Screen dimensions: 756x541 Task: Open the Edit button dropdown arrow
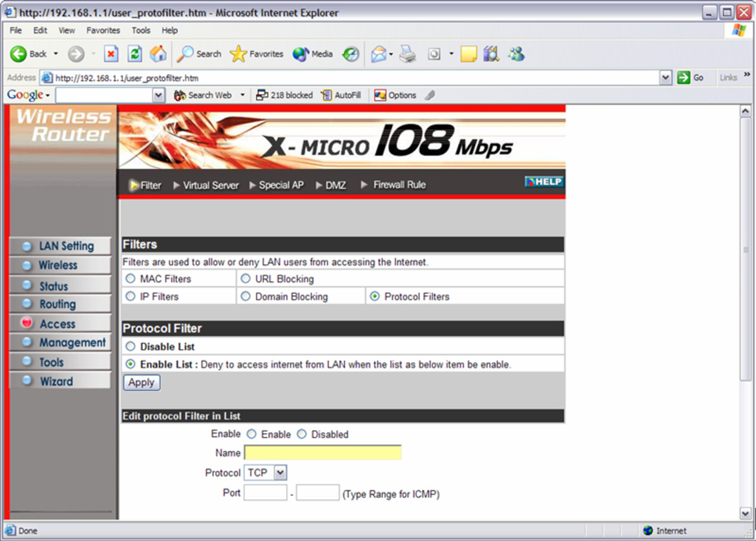(x=451, y=54)
